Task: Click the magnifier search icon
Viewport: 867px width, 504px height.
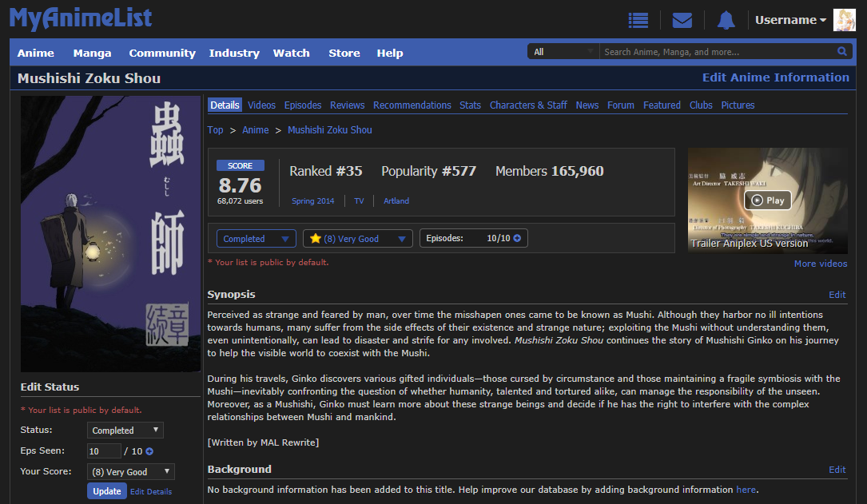Action: tap(841, 51)
